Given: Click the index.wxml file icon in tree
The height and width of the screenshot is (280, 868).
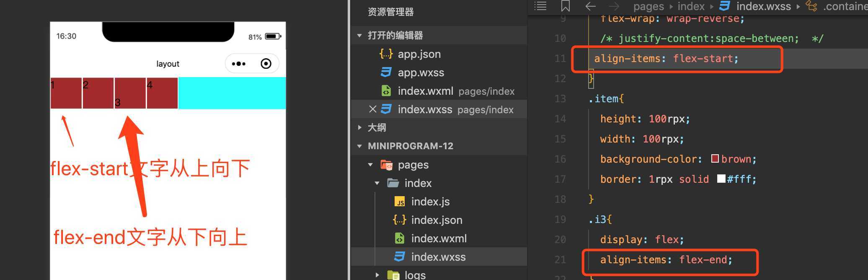Looking at the screenshot, I should (400, 238).
